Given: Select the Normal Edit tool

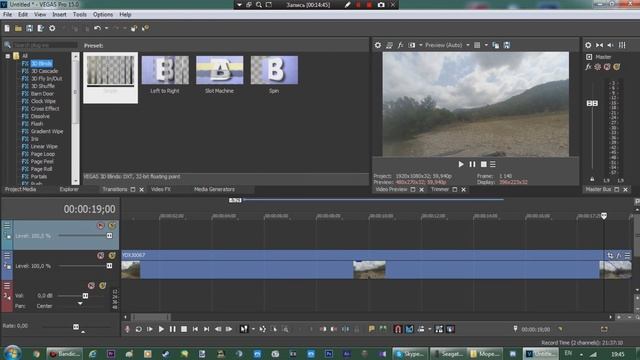Looking at the screenshot, I should [244, 329].
